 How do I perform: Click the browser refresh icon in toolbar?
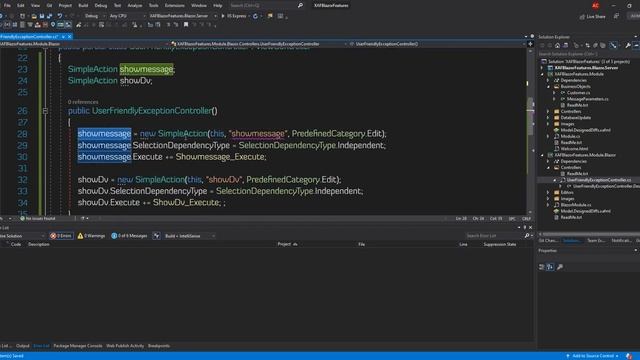coord(256,16)
